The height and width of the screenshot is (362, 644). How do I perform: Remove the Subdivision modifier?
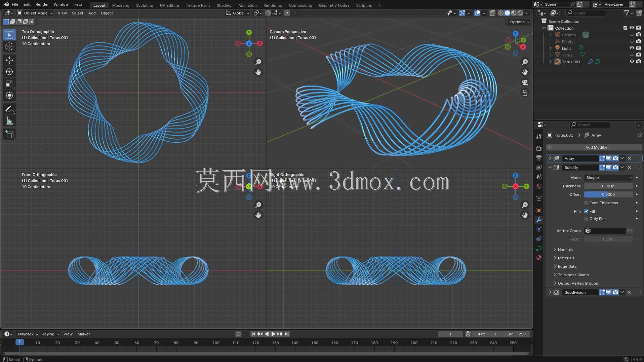click(x=630, y=292)
